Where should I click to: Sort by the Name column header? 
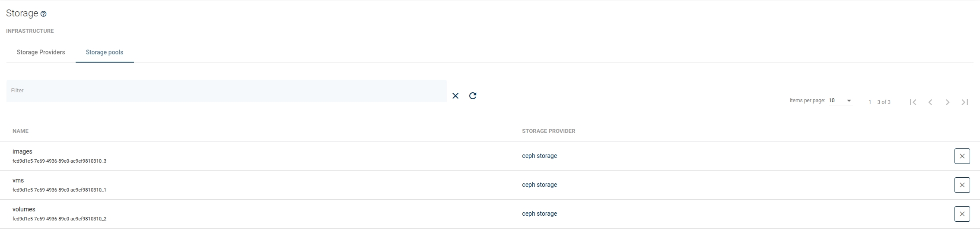(20, 131)
